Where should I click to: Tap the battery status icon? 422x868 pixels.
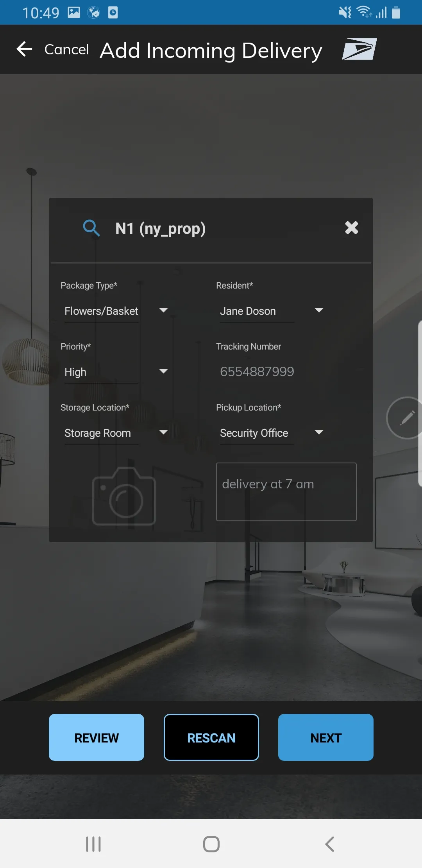pos(396,12)
